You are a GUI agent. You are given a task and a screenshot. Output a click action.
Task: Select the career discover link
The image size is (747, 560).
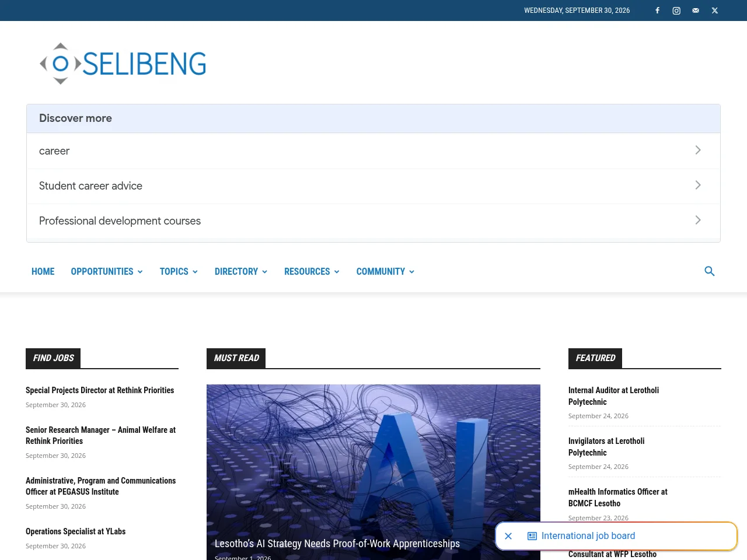tap(54, 151)
